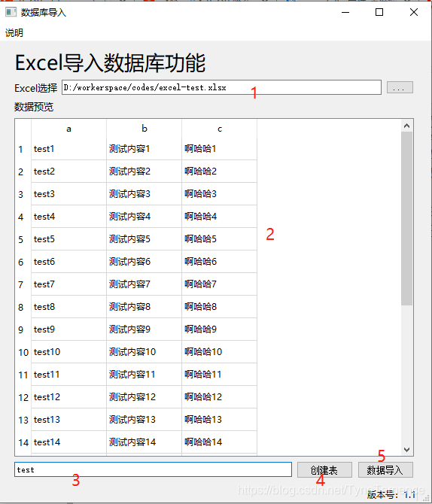Select cell '啊哈哈9'
This screenshot has width=432, height=504.
(219, 329)
